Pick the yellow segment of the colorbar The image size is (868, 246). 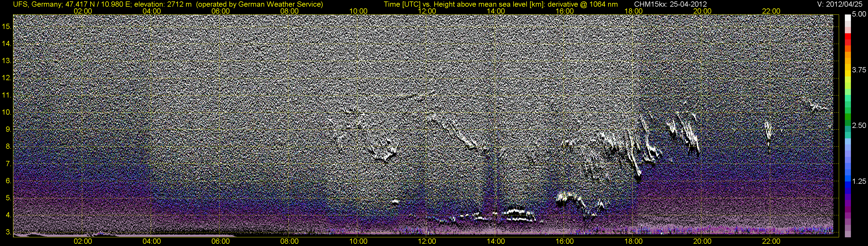point(847,74)
